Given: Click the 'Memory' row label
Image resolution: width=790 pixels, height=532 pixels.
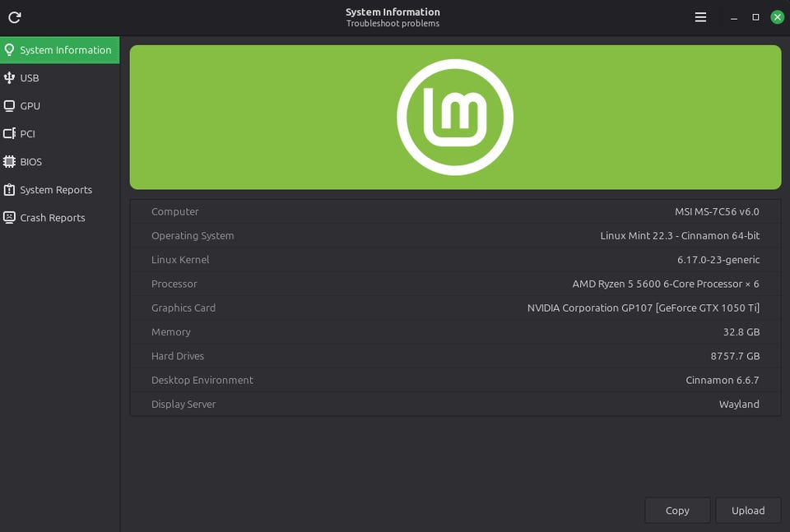Looking at the screenshot, I should [171, 331].
